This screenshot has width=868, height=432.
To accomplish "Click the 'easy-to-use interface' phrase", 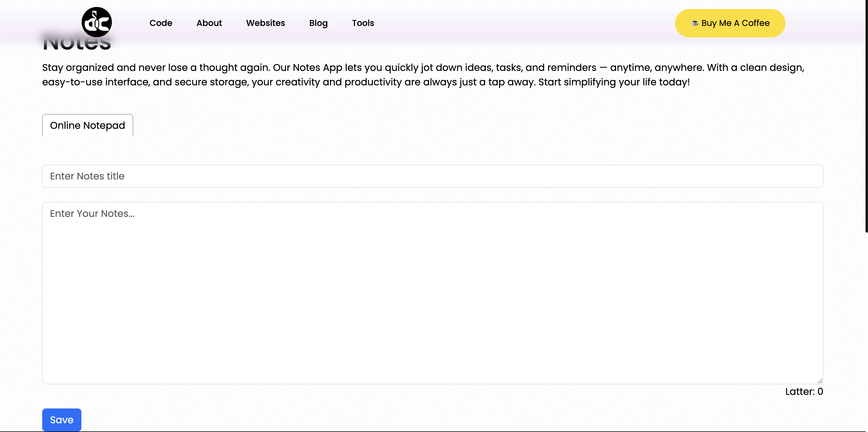I will pos(96,82).
